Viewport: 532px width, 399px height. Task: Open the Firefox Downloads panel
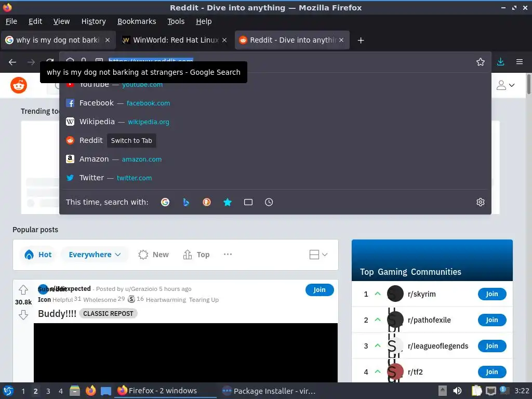500,62
